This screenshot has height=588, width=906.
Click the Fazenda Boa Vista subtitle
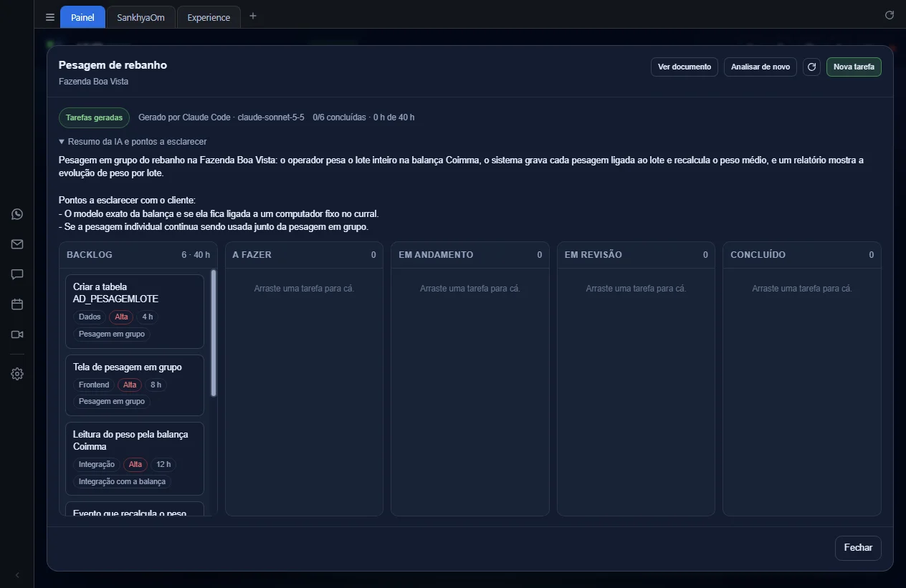94,82
